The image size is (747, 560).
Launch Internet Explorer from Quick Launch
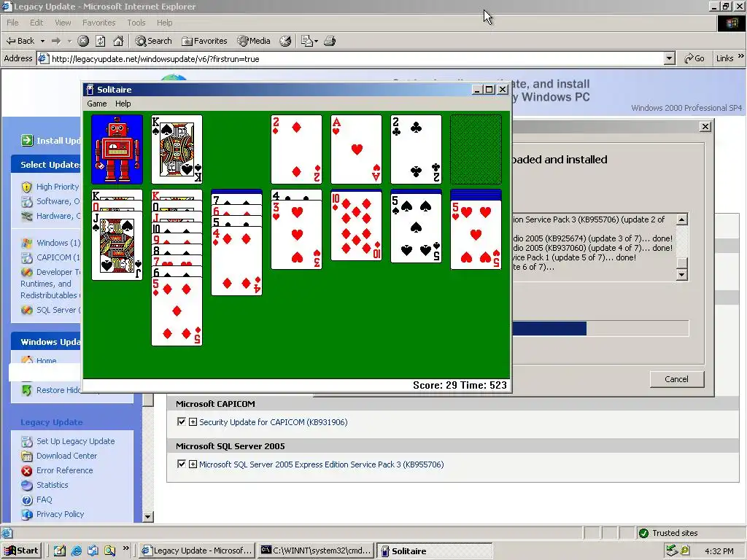[x=76, y=551]
